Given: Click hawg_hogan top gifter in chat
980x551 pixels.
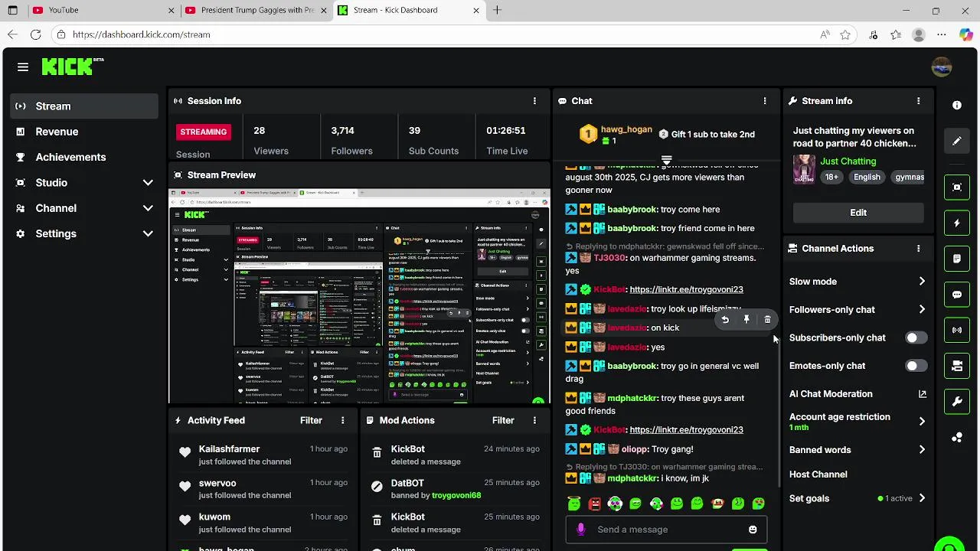Looking at the screenshot, I should click(626, 129).
